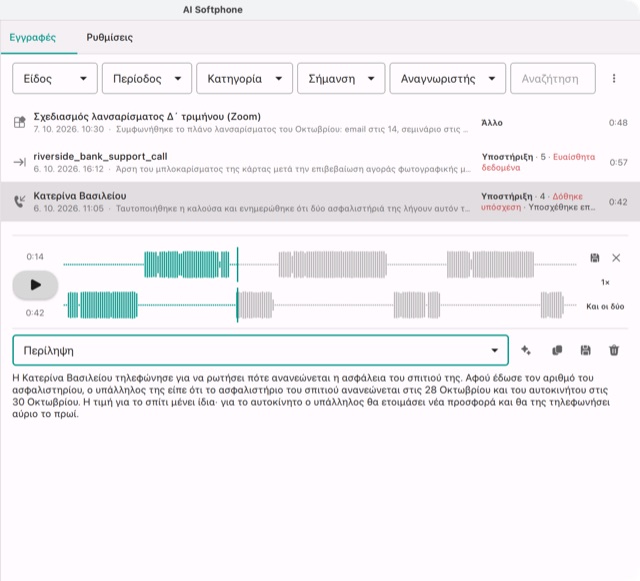Viewport: 640px width, 581px height.
Task: Save the summary with the floppy icon
Action: 585,350
